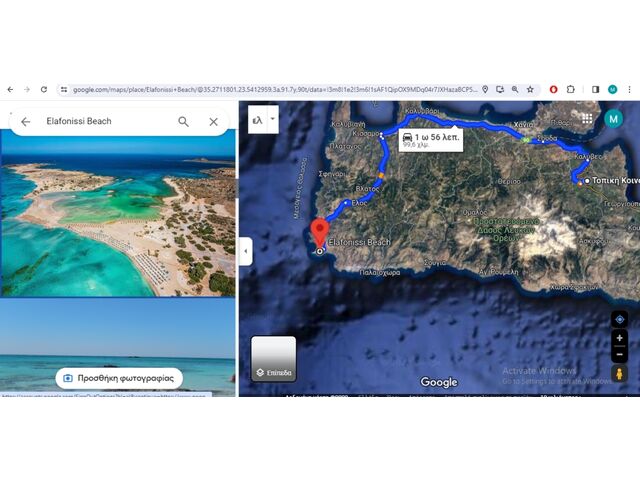Click the Σφηνάρι map label

pos(332,174)
